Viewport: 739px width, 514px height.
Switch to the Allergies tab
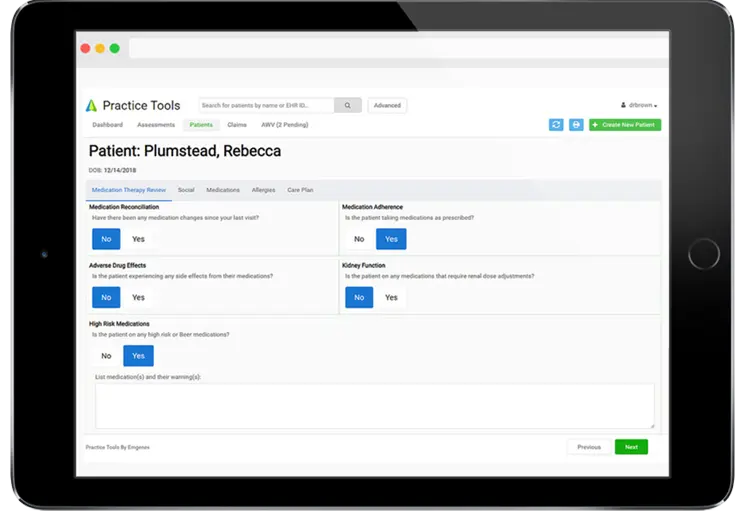[263, 190]
